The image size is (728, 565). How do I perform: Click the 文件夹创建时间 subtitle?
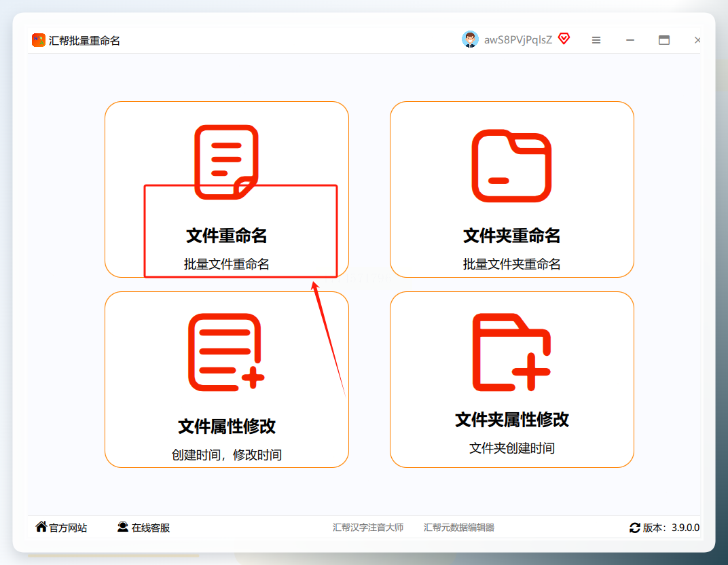pyautogui.click(x=511, y=448)
